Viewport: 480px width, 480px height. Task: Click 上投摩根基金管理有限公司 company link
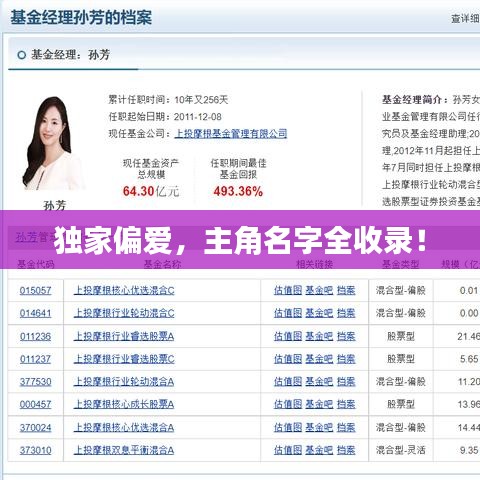coord(231,134)
